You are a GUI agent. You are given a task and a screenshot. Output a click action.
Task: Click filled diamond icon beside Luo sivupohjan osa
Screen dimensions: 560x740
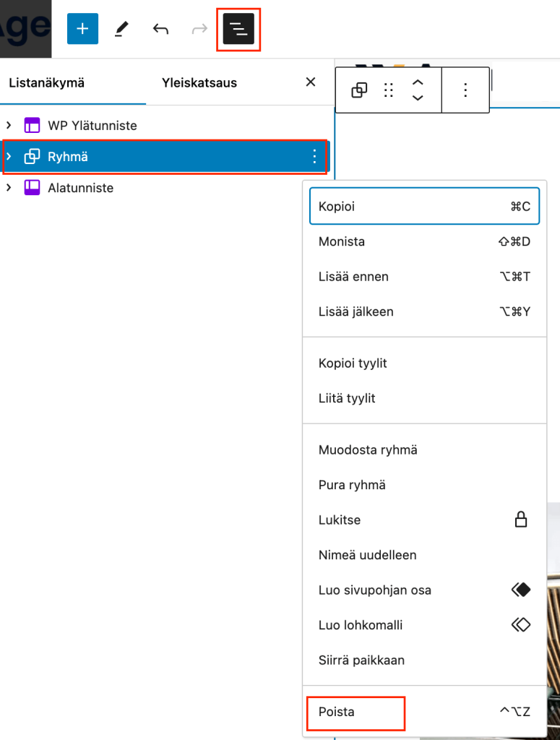(x=521, y=590)
